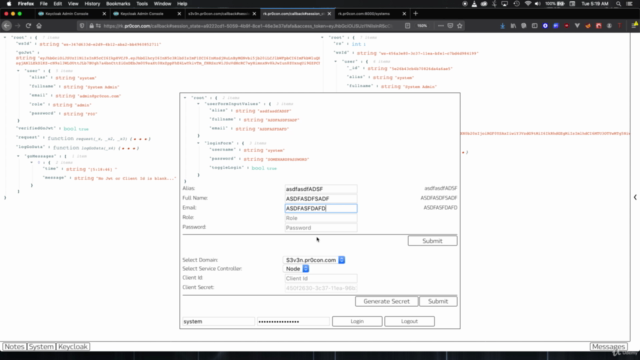Collapse right side panel arrow
Image resolution: width=640 pixels, height=360 pixels.
pyautogui.click(x=635, y=197)
